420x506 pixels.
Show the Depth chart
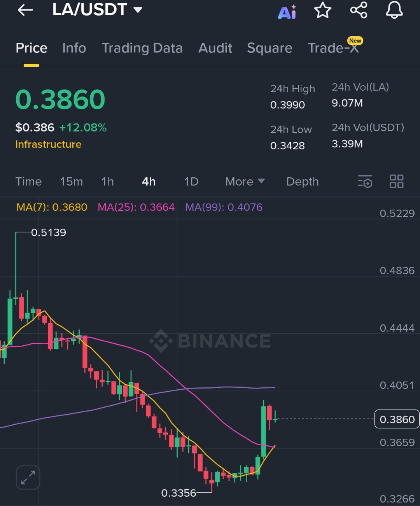303,182
